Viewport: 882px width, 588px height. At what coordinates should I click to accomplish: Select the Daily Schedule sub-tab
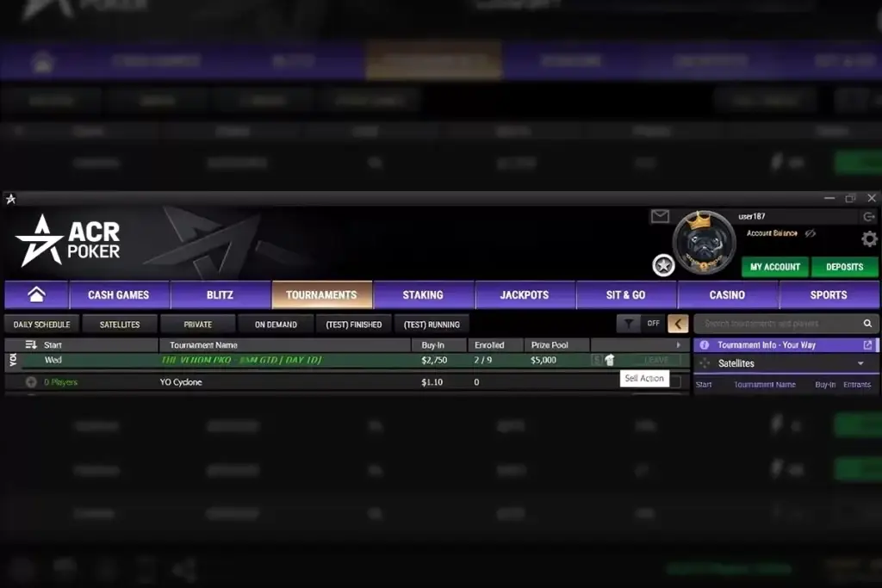[x=41, y=325]
